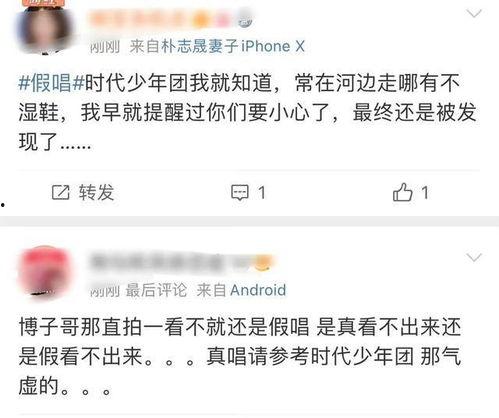This screenshot has width=499, height=418.
Task: Tap the 转发 repost icon
Action: pyautogui.click(x=60, y=192)
